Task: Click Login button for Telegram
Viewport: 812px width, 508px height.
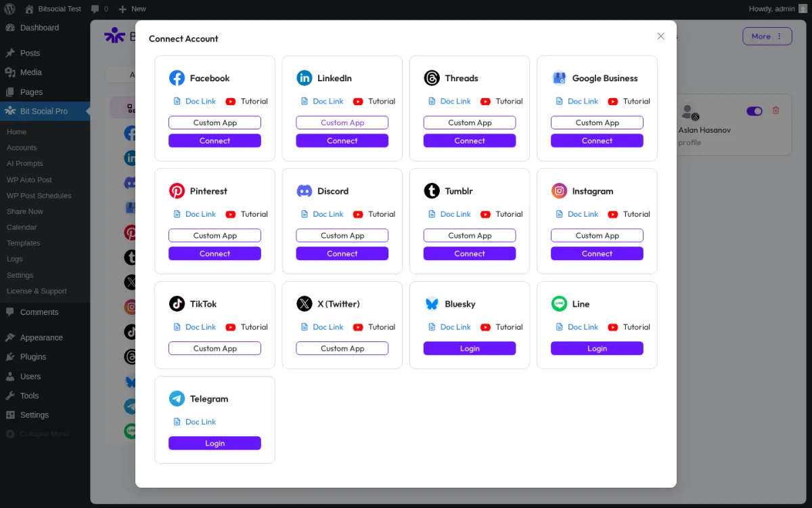Action: click(x=215, y=443)
